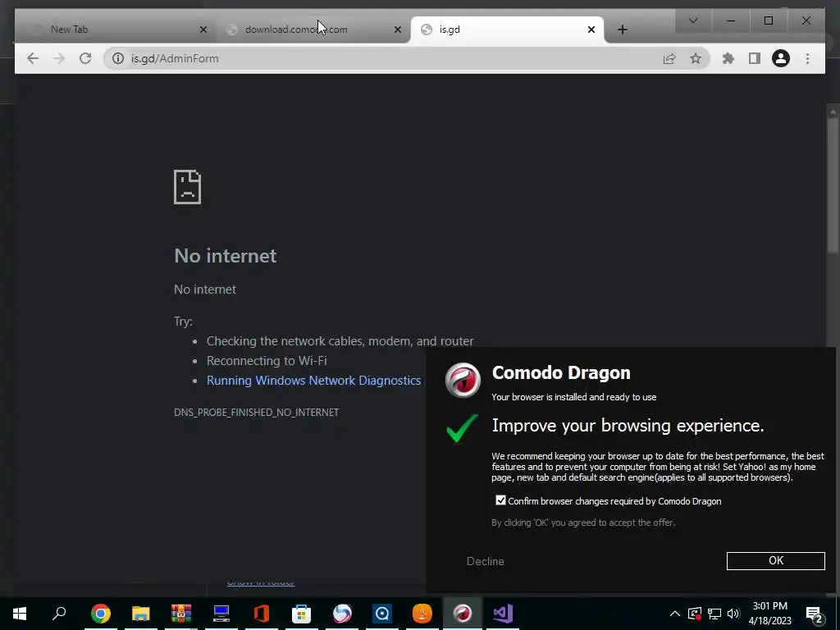This screenshot has height=630, width=840.
Task: Open the profile avatar menu
Action: pyautogui.click(x=781, y=58)
